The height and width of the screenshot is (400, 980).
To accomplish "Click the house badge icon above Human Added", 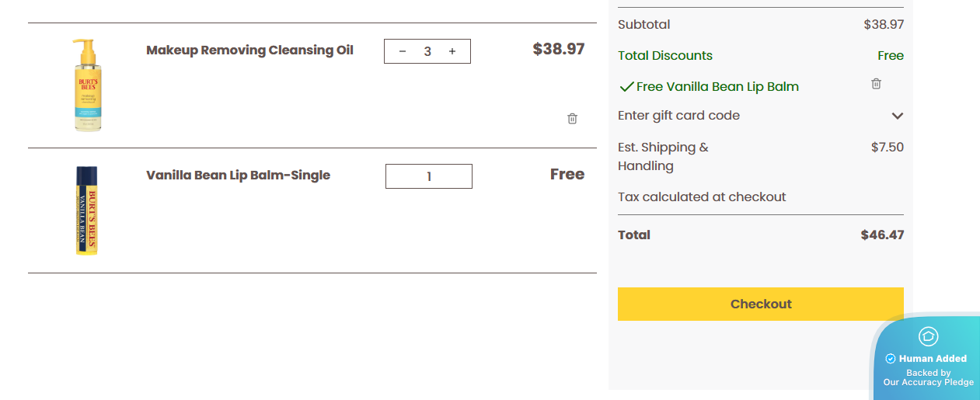I will coord(928,336).
